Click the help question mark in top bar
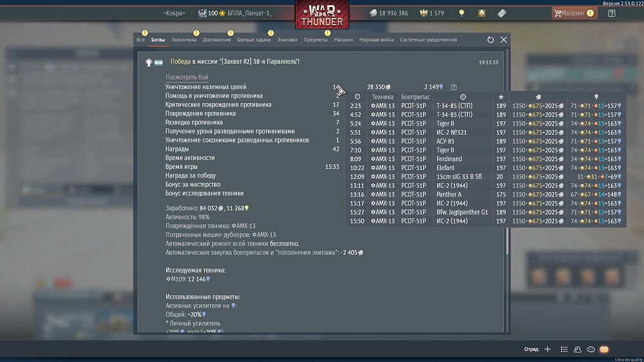644x362 pixels. pos(612,13)
